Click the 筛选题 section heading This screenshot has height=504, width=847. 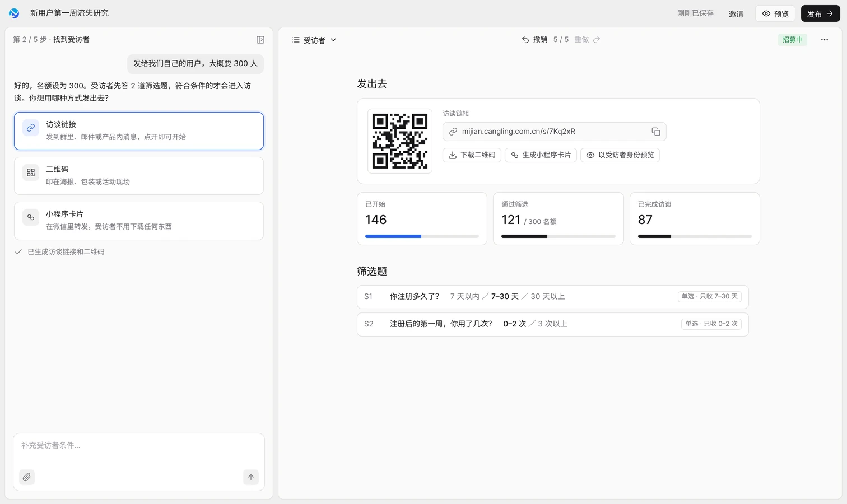point(372,272)
